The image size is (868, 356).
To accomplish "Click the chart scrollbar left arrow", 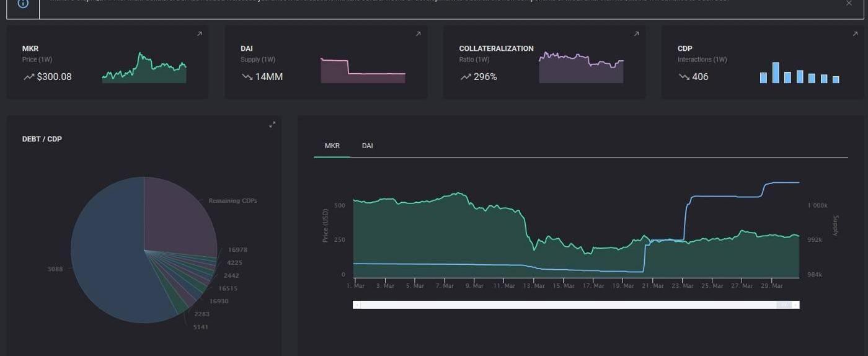I will click(356, 305).
